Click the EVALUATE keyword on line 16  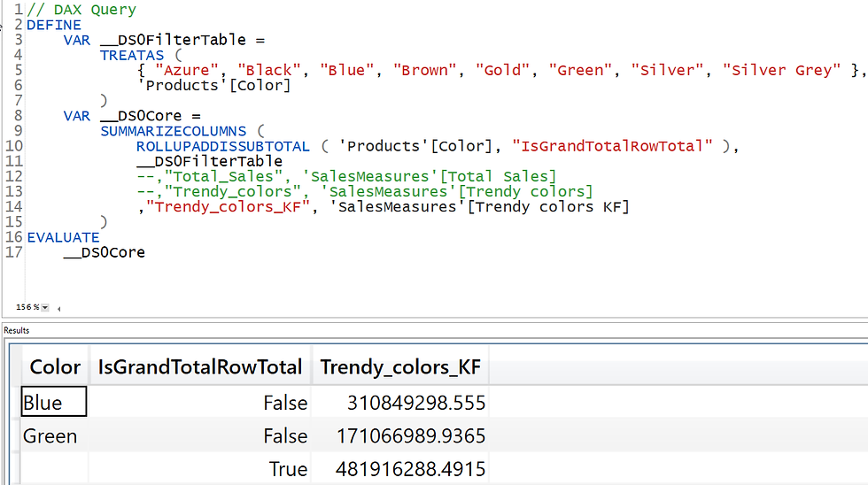pos(63,237)
